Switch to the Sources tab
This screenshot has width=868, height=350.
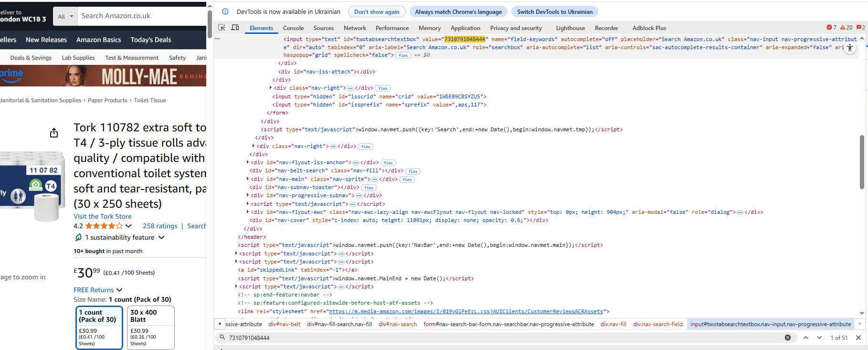[x=324, y=28]
